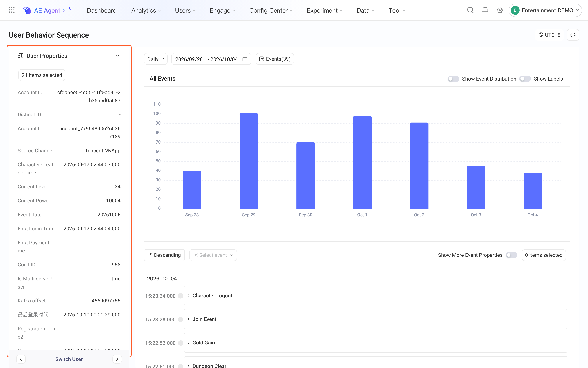This screenshot has width=588, height=368.
Task: Open the Config Center menu
Action: point(271,10)
